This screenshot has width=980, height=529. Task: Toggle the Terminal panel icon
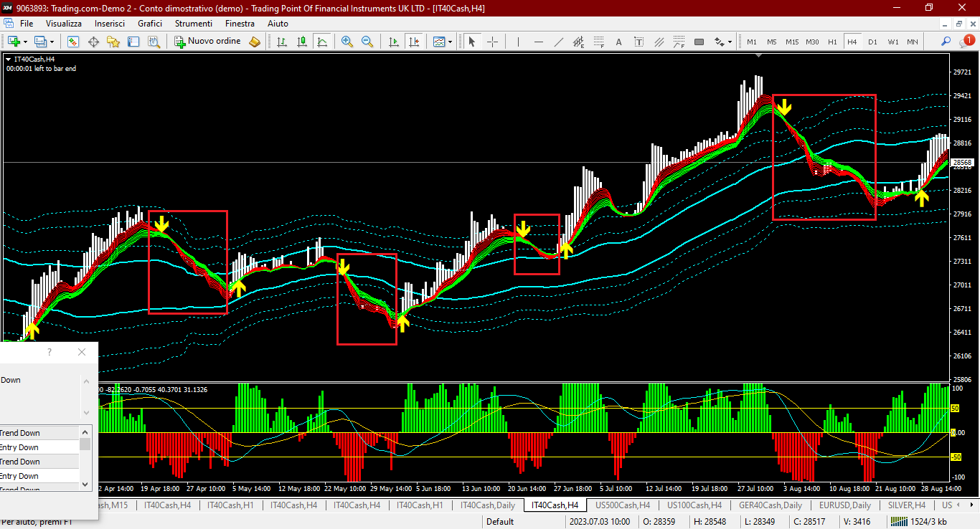click(x=133, y=42)
